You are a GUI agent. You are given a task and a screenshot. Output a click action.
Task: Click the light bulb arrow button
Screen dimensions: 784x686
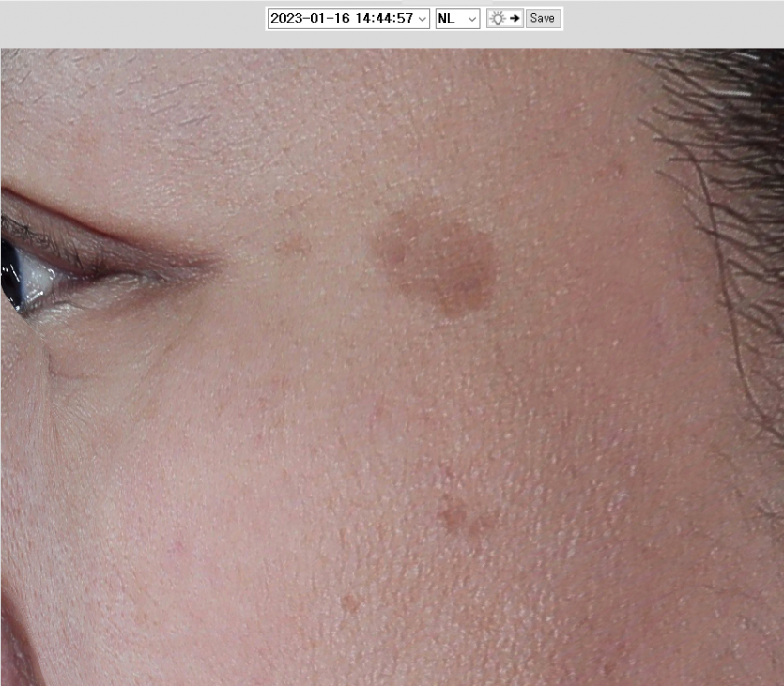[x=505, y=19]
